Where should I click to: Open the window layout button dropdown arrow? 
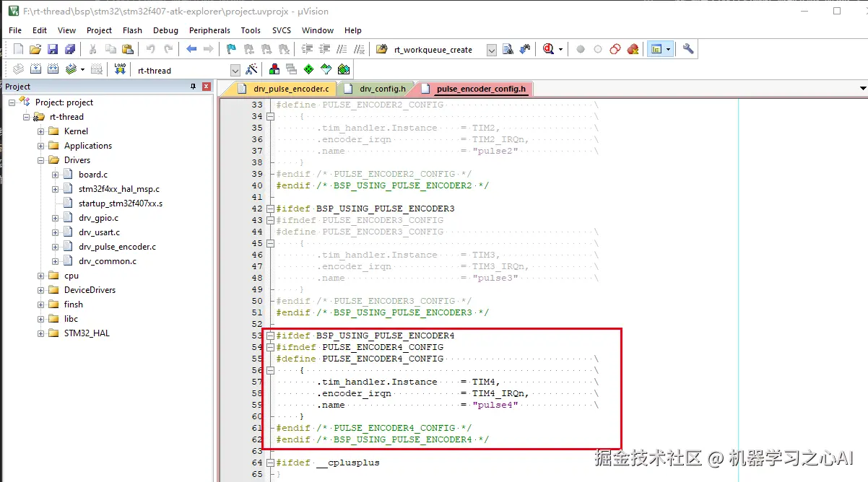(x=669, y=49)
